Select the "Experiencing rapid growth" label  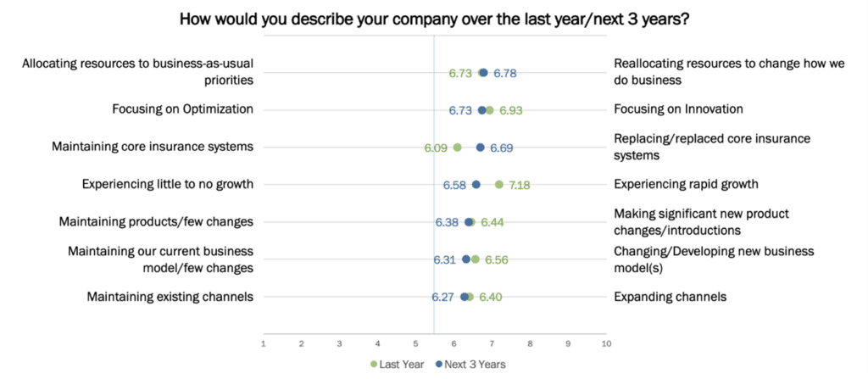pyautogui.click(x=685, y=184)
